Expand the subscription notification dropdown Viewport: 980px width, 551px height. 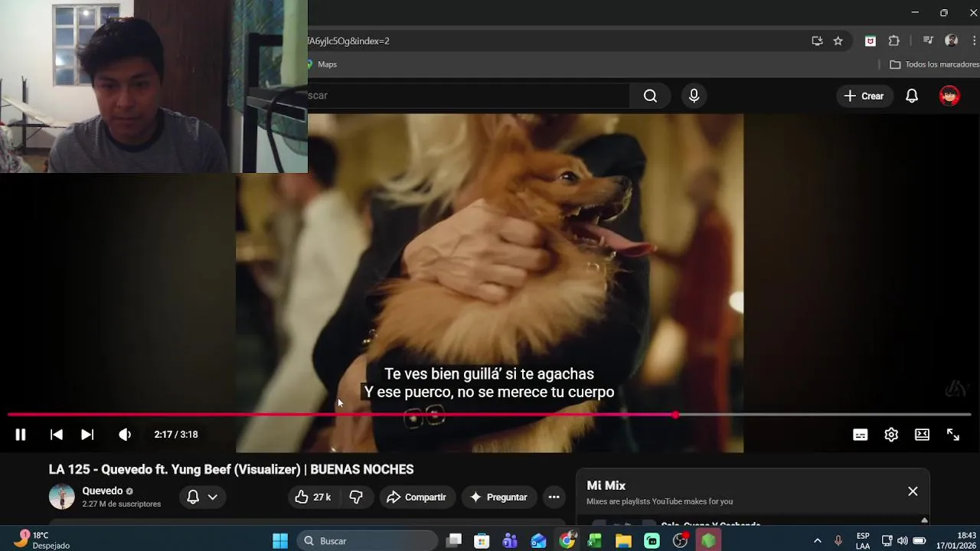[x=203, y=497]
